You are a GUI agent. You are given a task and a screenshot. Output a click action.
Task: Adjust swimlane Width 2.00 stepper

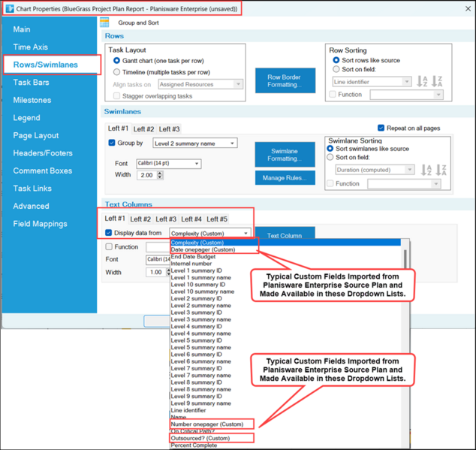pyautogui.click(x=160, y=175)
